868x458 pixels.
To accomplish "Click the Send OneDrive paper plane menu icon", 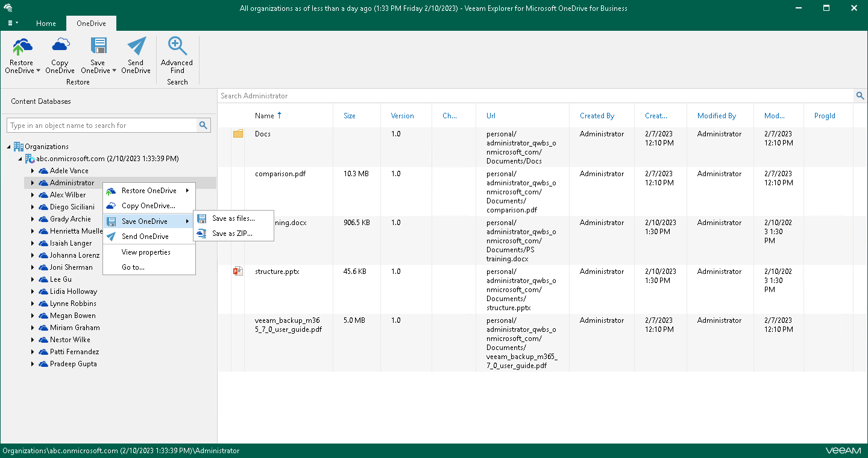I will (111, 237).
